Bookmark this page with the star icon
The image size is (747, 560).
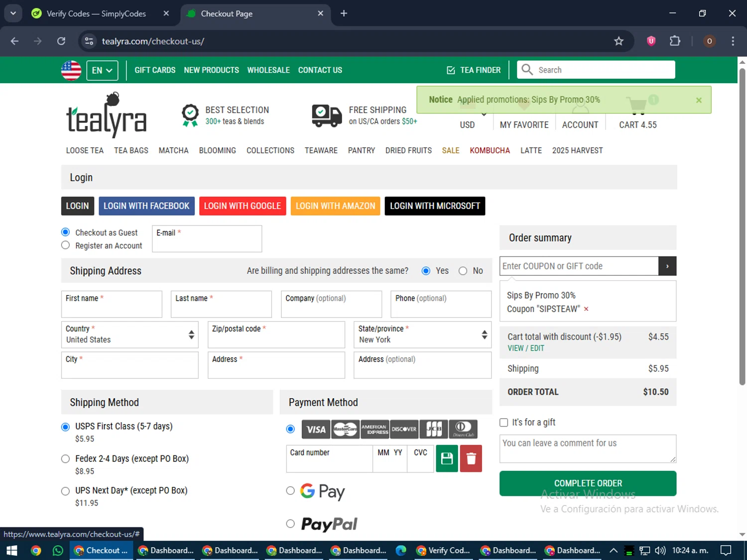[619, 41]
